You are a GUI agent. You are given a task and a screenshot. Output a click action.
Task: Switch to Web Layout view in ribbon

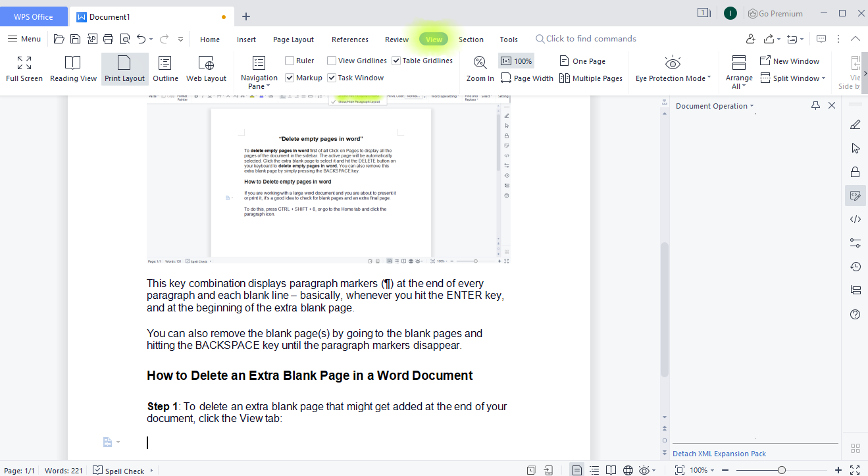[206, 68]
